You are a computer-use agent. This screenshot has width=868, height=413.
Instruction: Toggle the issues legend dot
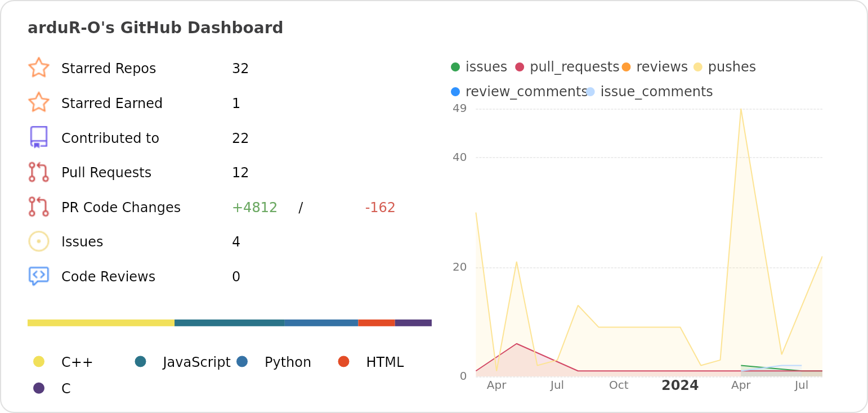(455, 67)
